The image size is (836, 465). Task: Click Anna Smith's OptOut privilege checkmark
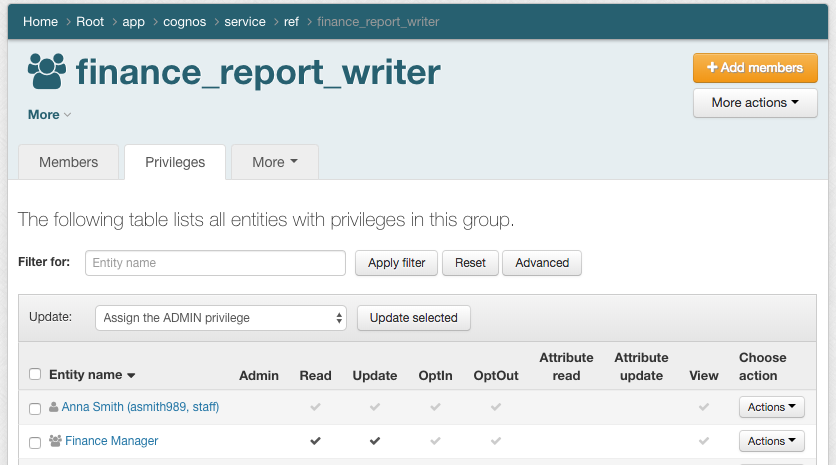tap(496, 408)
